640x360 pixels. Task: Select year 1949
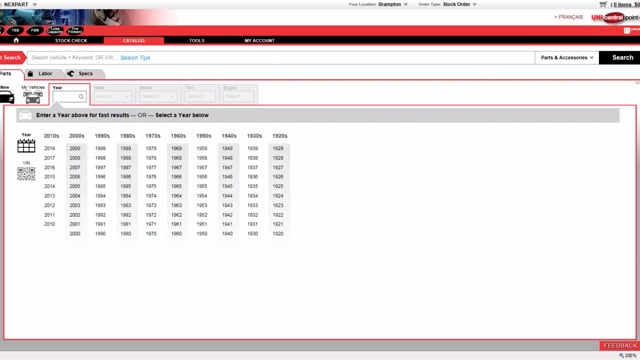[227, 149]
